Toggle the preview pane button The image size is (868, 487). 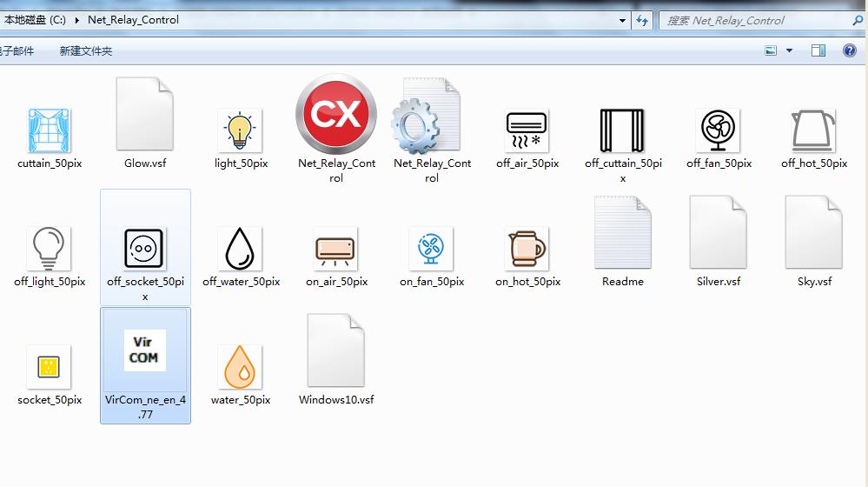coord(818,51)
